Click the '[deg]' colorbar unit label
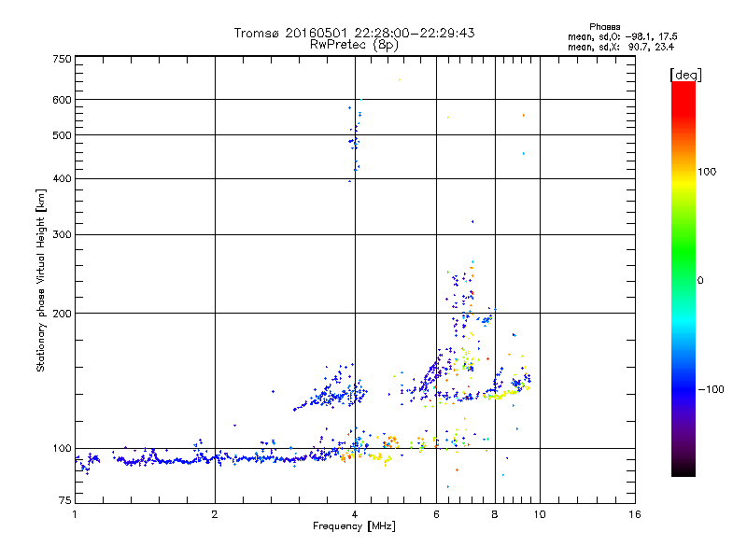 (x=685, y=75)
